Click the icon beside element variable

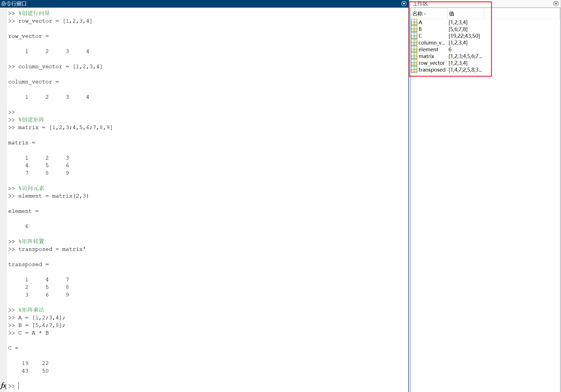click(414, 49)
